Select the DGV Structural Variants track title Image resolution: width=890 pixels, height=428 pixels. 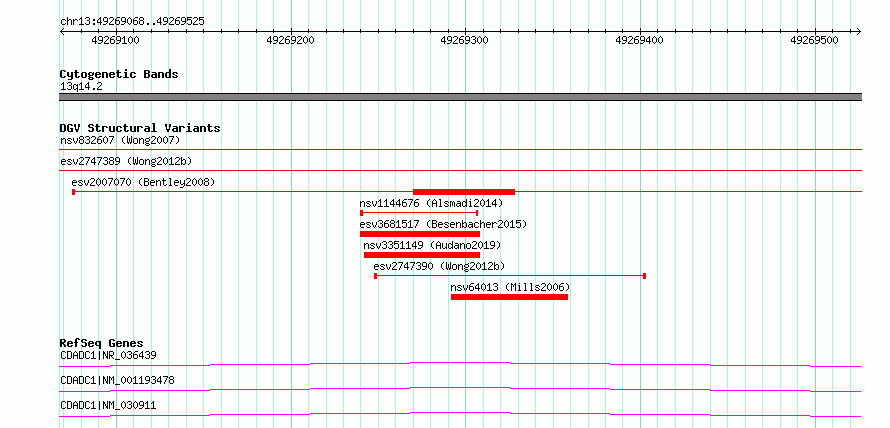coord(140,128)
